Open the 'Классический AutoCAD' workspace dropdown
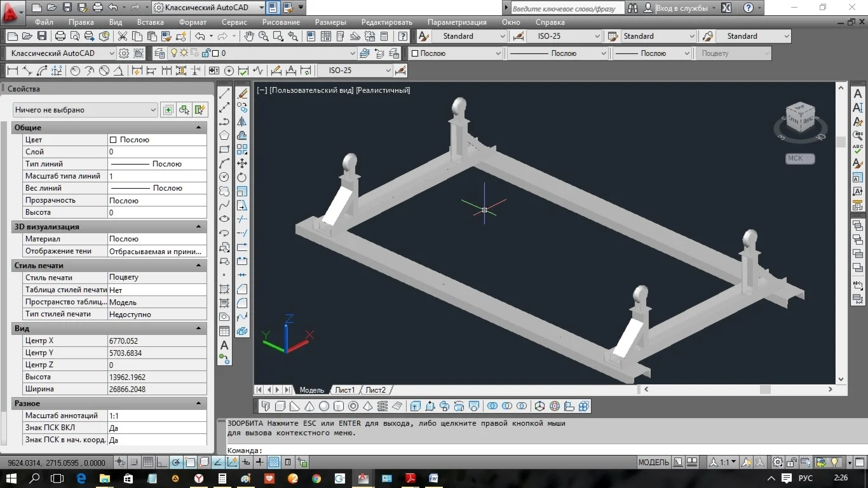The width and height of the screenshot is (868, 488). 62,53
